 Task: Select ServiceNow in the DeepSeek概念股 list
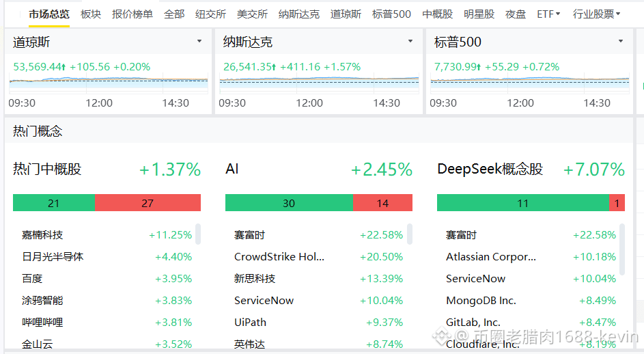(x=531, y=278)
